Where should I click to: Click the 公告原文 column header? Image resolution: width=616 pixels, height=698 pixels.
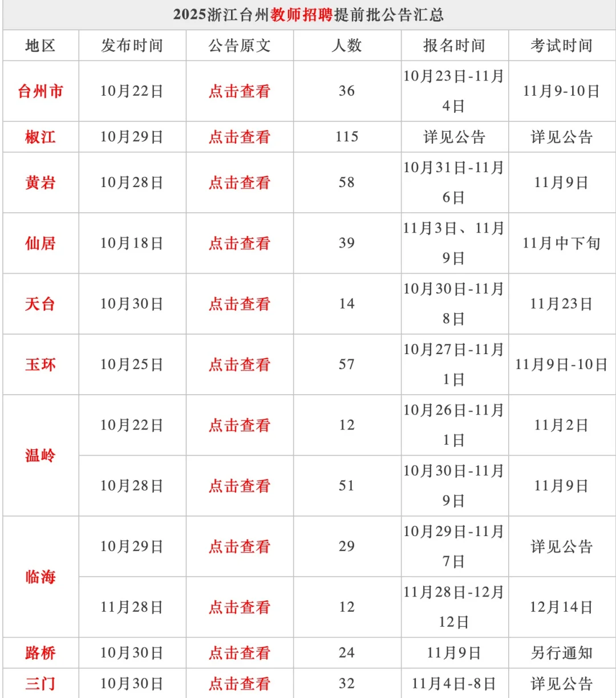[240, 46]
